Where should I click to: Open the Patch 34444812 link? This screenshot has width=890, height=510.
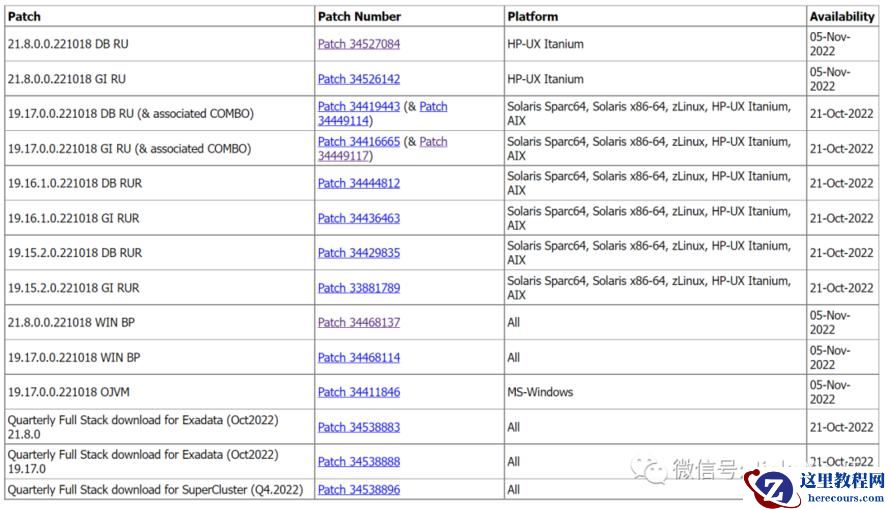359,183
